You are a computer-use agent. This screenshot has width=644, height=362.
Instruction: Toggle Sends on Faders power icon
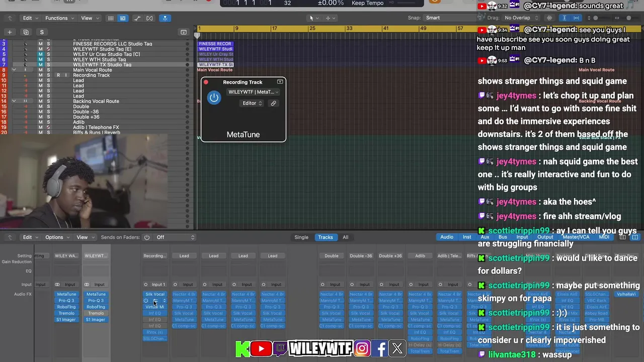[147, 237]
